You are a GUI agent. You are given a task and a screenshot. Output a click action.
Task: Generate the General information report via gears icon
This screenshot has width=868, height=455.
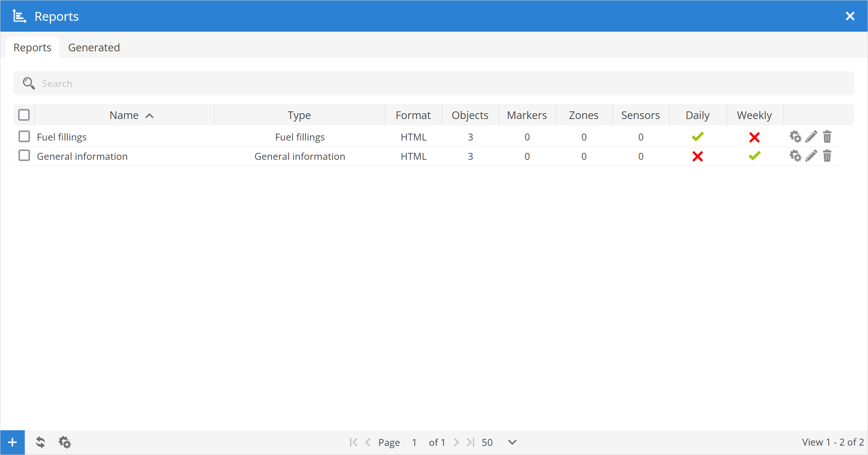tap(795, 156)
